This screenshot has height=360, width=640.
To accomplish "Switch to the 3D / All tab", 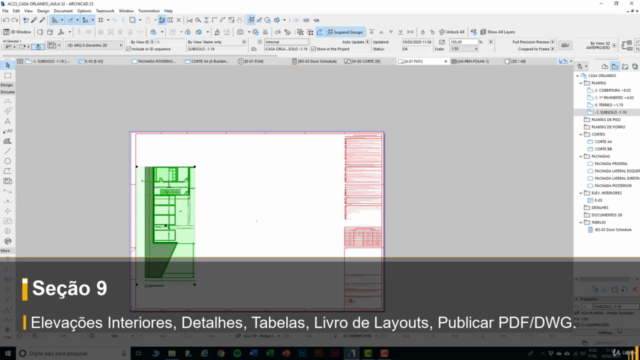I will (x=516, y=61).
